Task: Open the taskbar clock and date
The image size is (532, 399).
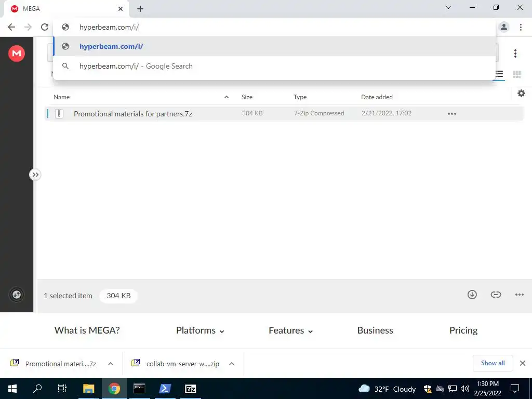Action: click(x=487, y=389)
